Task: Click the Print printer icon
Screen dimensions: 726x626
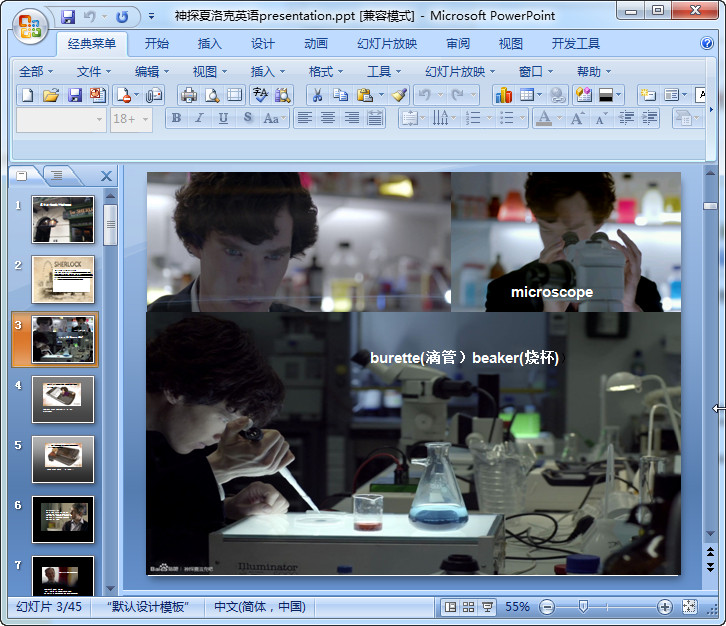Action: pos(188,95)
